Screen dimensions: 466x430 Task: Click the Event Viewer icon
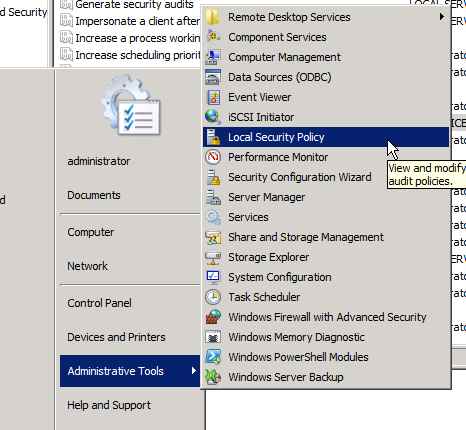point(213,97)
